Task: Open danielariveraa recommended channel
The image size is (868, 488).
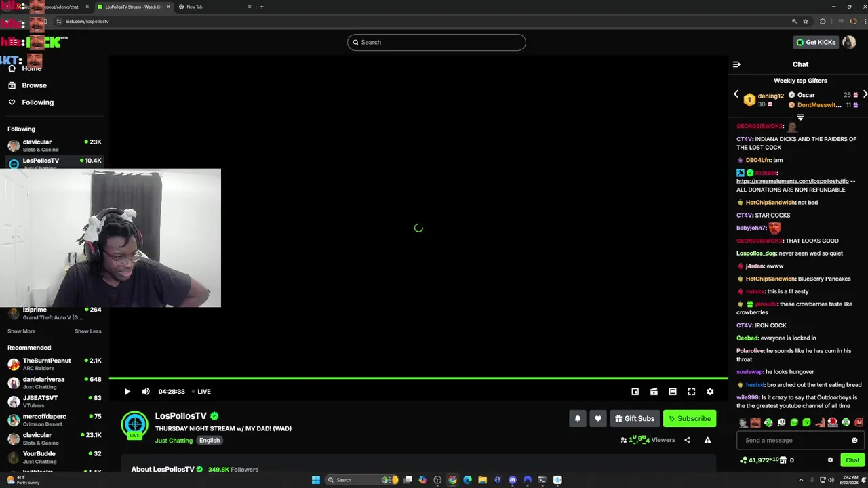Action: click(54, 383)
